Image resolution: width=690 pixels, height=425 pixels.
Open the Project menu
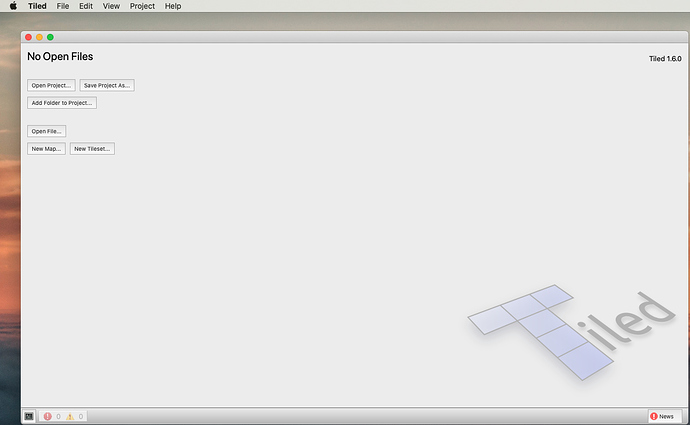[x=142, y=6]
